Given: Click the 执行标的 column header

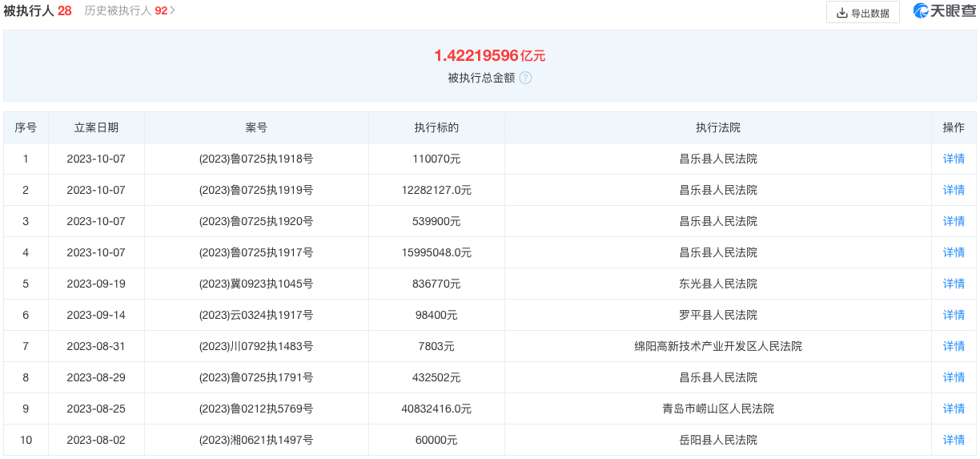Looking at the screenshot, I should [x=436, y=127].
